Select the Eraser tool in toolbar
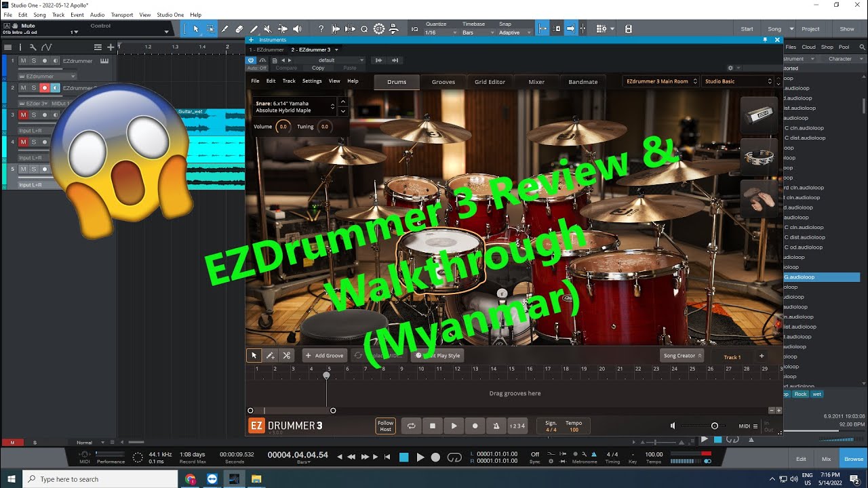Image resolution: width=868 pixels, height=488 pixels. tap(239, 28)
